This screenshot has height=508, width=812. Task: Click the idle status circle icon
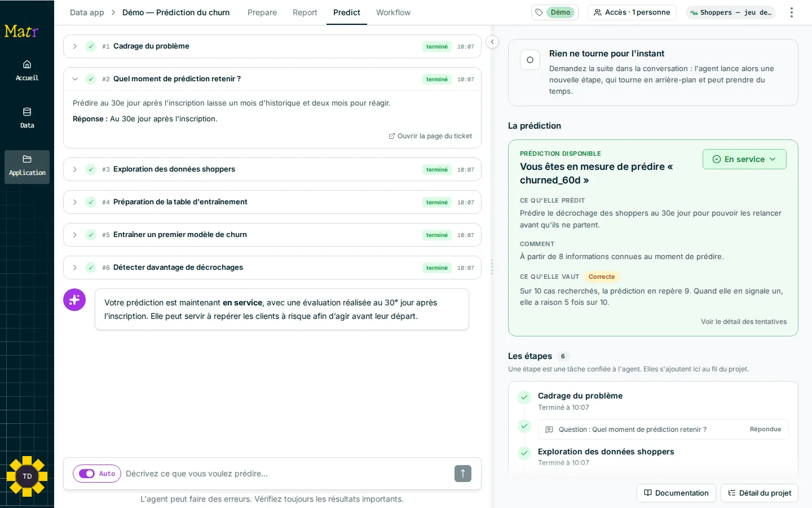[530, 60]
